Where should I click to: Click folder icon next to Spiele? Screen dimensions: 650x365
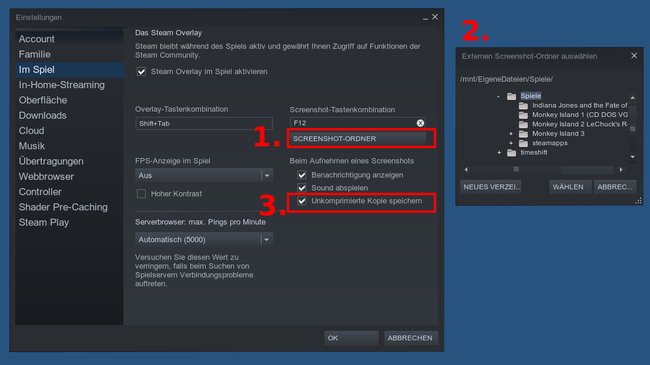[x=511, y=96]
